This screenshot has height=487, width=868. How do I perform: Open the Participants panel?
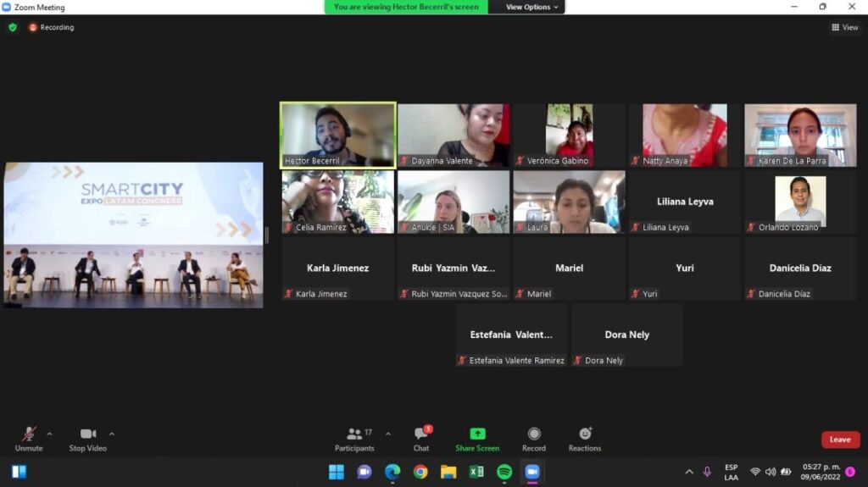click(354, 440)
